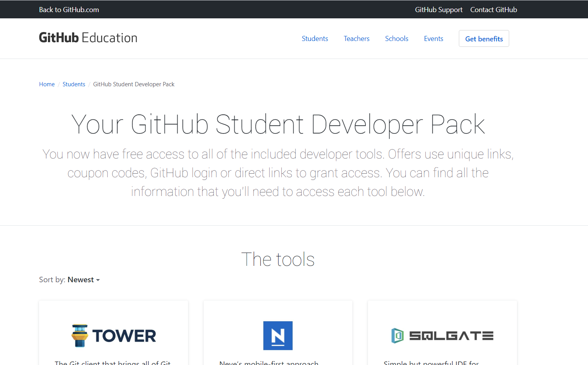Screen dimensions: 588x365
Task: Go to Home breadcrumb
Action: [47, 84]
